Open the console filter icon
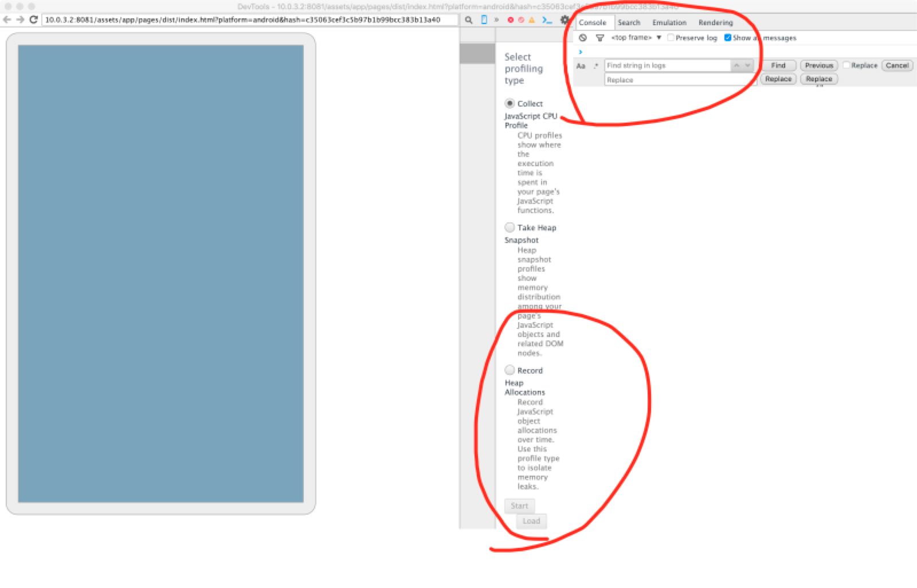 point(599,37)
